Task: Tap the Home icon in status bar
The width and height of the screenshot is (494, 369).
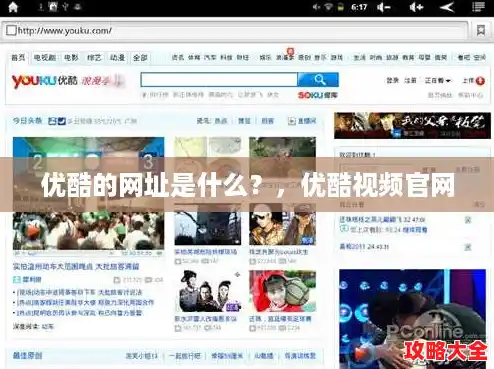Action: pyautogui.click(x=13, y=7)
